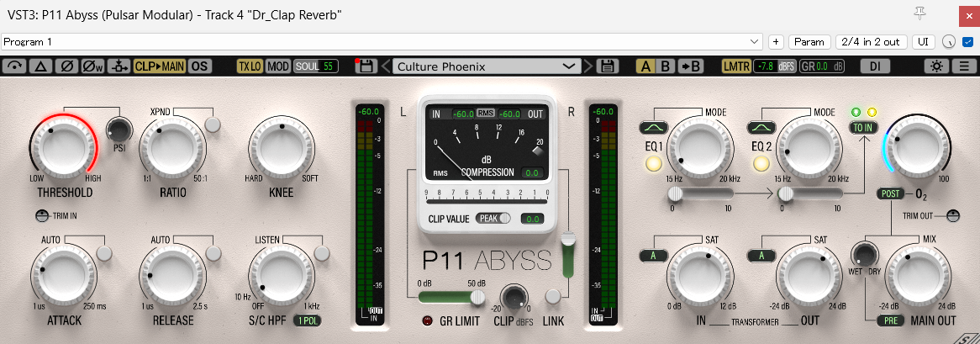Click the -7.8 dBFS limiter value
The height and width of the screenshot is (344, 980).
pos(774,66)
